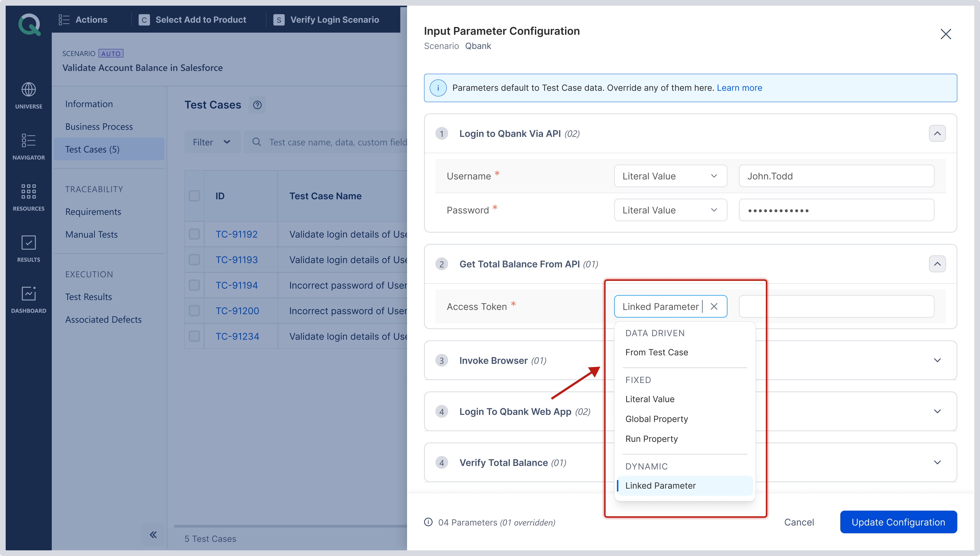Expand the Invoke Browser section
Screen dimensions: 980x556
[x=937, y=360]
